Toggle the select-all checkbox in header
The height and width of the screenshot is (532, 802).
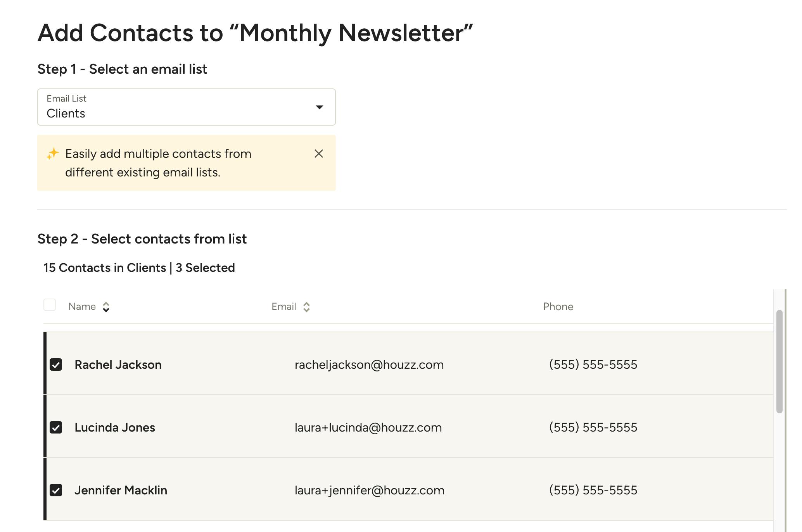[50, 305]
